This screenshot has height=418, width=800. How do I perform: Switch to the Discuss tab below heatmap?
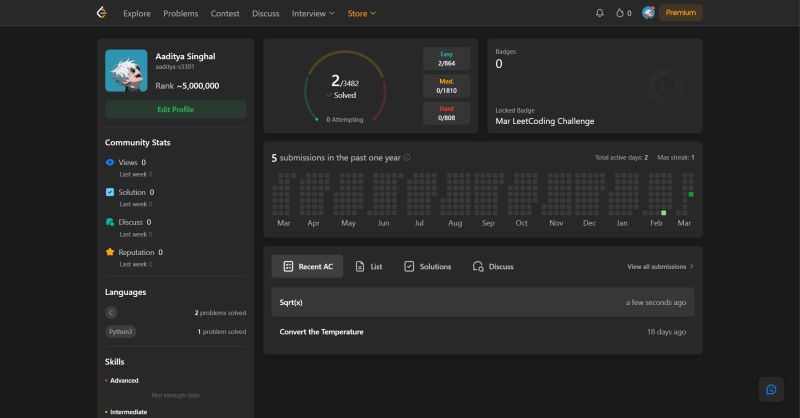pos(493,266)
